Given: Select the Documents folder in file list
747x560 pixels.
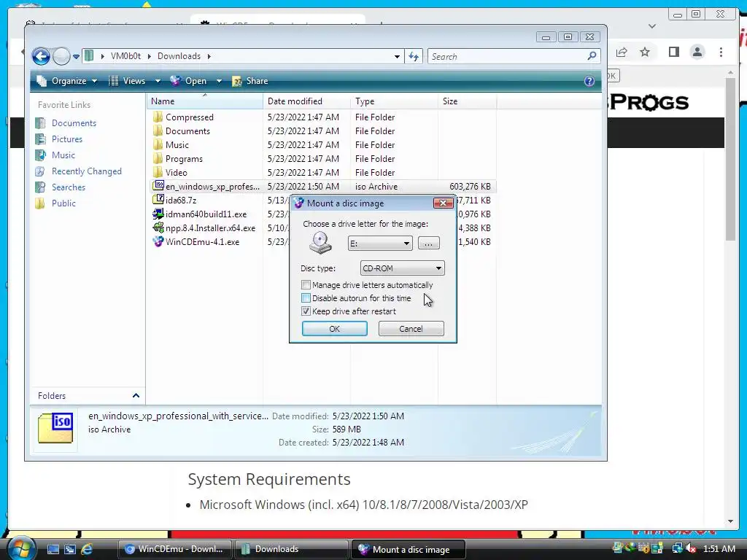Looking at the screenshot, I should tap(187, 131).
